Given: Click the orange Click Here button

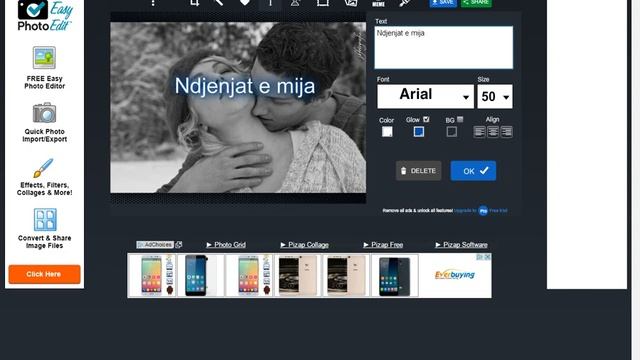Looking at the screenshot, I should pos(44,274).
